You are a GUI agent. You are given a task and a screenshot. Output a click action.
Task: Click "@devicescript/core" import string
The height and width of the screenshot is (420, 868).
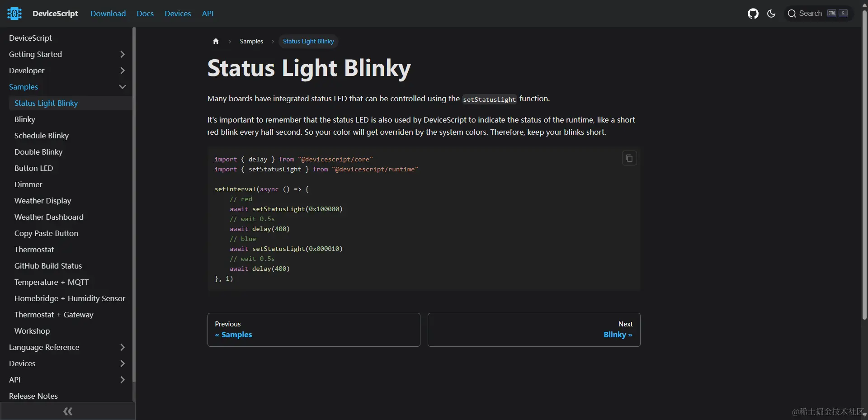335,159
